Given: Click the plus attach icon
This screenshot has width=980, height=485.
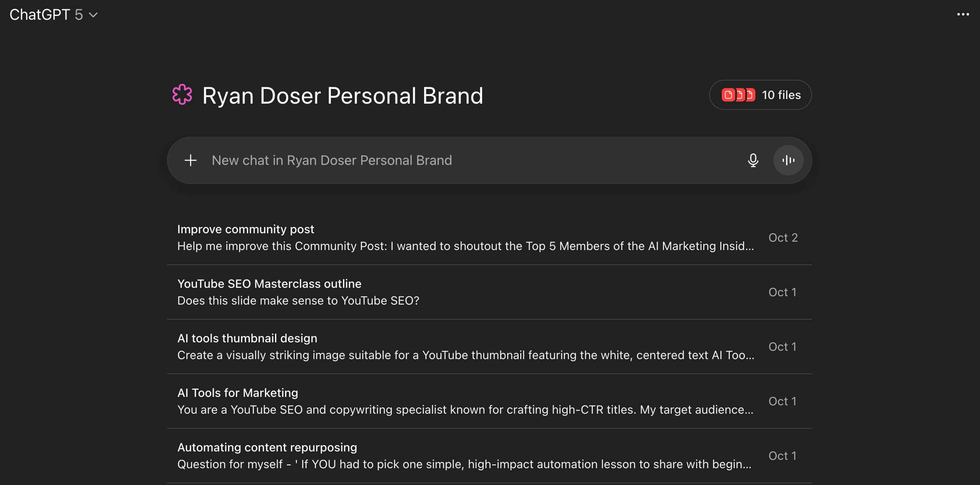Looking at the screenshot, I should [191, 160].
